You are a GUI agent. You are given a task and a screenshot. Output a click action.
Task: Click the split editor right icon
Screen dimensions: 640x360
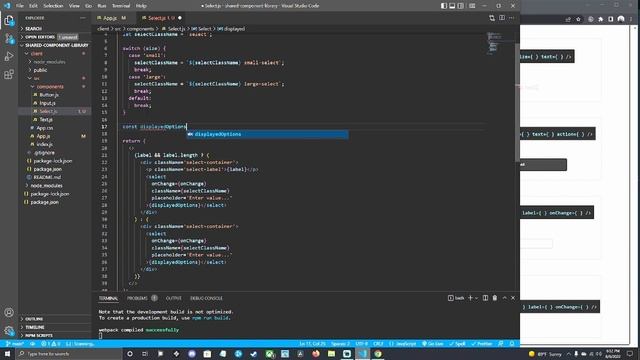(502, 18)
